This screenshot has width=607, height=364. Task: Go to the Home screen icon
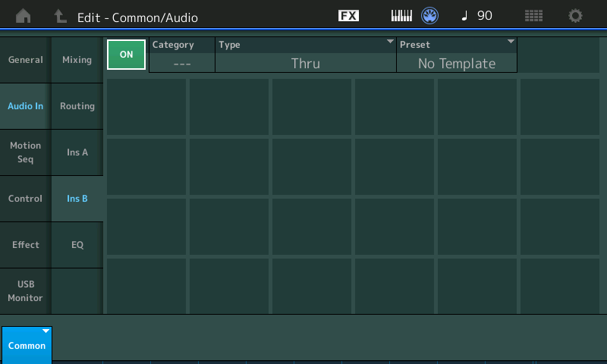pyautogui.click(x=24, y=15)
